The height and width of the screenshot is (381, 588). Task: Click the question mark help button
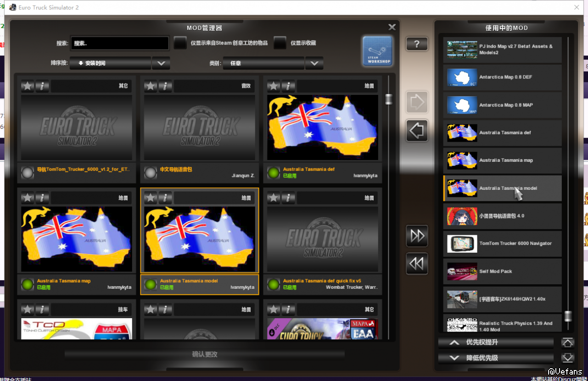point(417,44)
